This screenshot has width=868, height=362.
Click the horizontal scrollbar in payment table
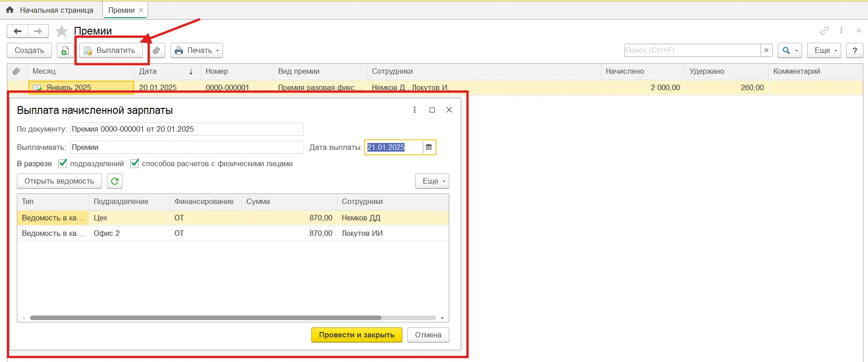pyautogui.click(x=205, y=318)
